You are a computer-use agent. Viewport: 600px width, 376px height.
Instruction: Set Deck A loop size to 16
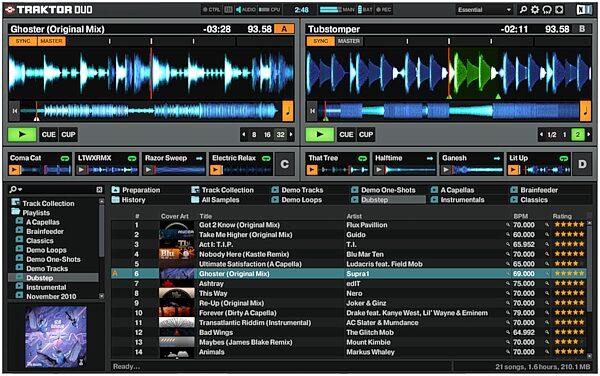click(267, 135)
